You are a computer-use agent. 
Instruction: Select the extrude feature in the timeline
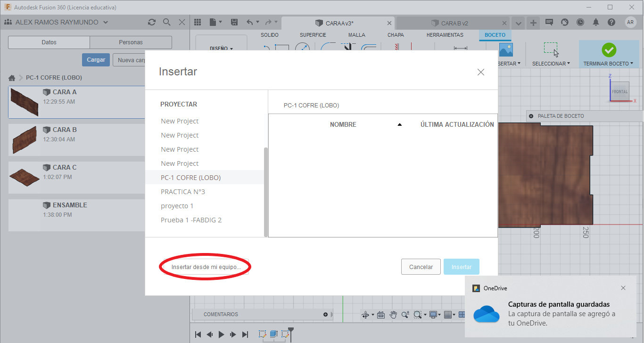point(273,334)
